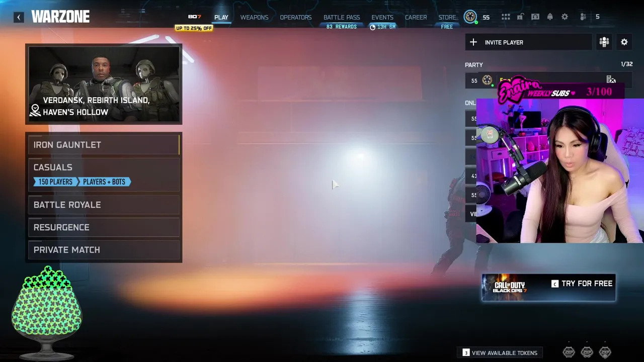
Task: Click the Verdansk, Rebirth Island featured banner
Action: tap(104, 84)
